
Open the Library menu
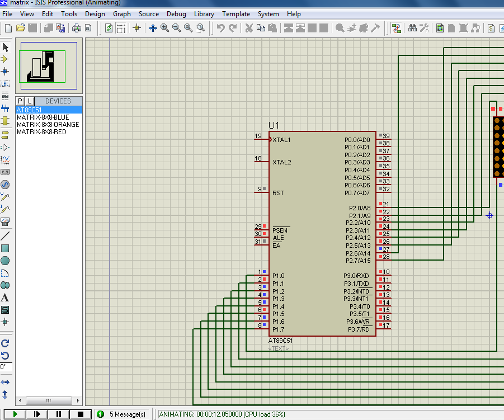204,14
